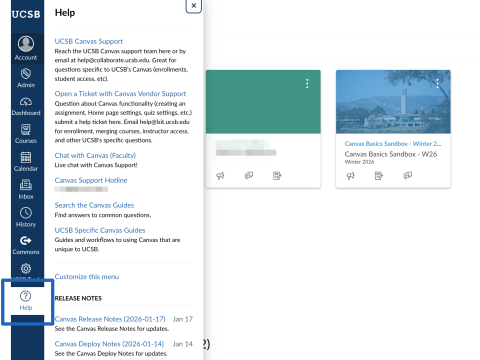
Task: Click the "Jan 14" date text
Action: pyautogui.click(x=183, y=344)
